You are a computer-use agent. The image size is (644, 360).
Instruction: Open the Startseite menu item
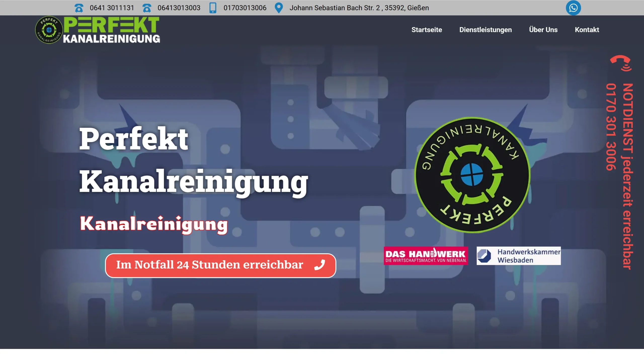click(427, 30)
